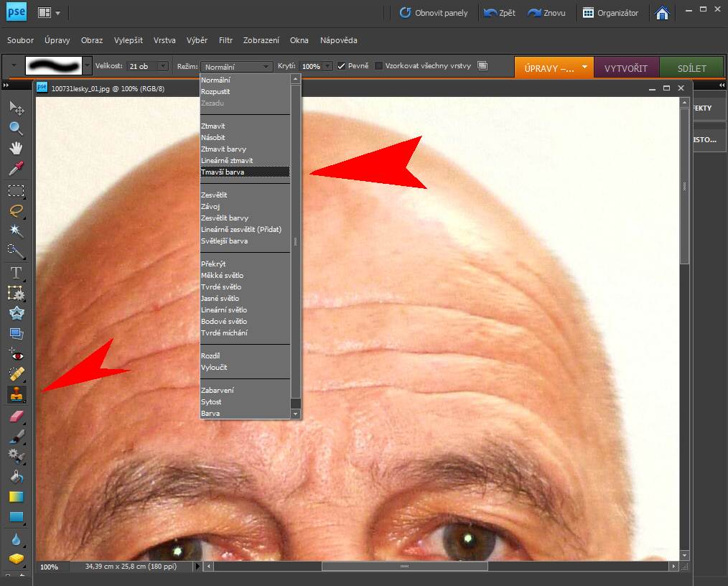
Task: Select the Red Eye Removal tool
Action: [x=16, y=355]
